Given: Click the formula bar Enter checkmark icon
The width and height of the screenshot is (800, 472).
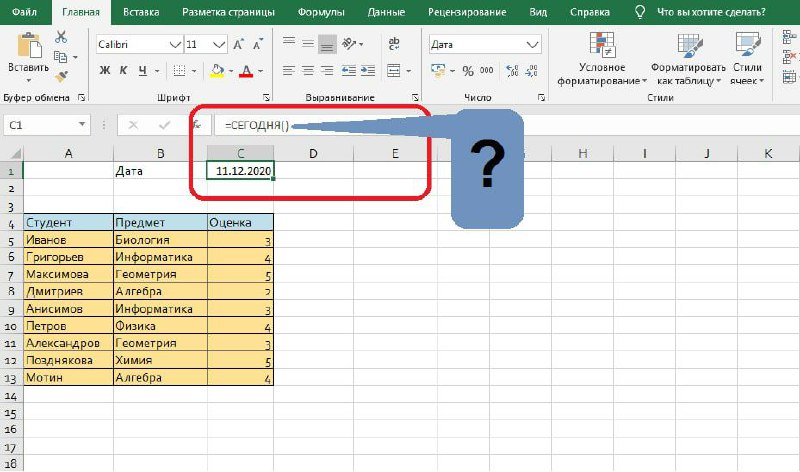Looking at the screenshot, I should click(x=164, y=125).
